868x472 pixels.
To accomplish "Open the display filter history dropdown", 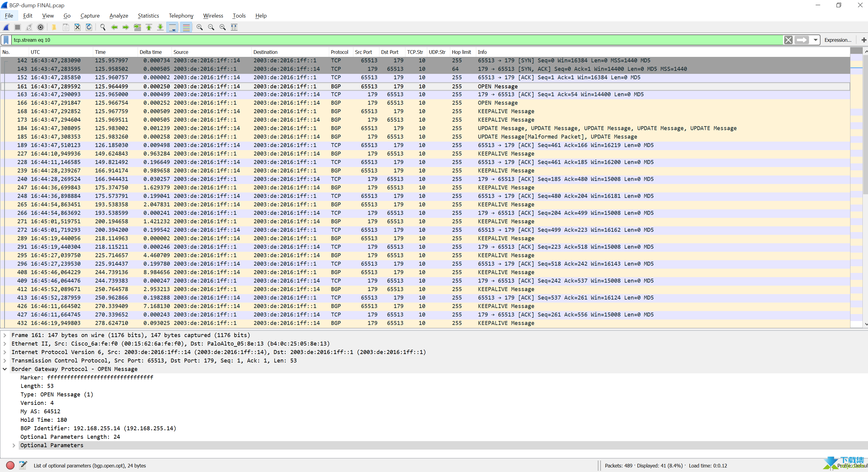I will coord(815,40).
